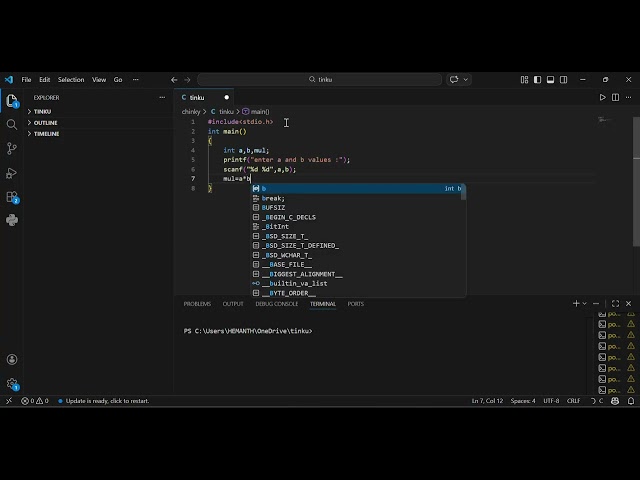This screenshot has width=640, height=480.
Task: Go back with the left arrow
Action: click(174, 80)
